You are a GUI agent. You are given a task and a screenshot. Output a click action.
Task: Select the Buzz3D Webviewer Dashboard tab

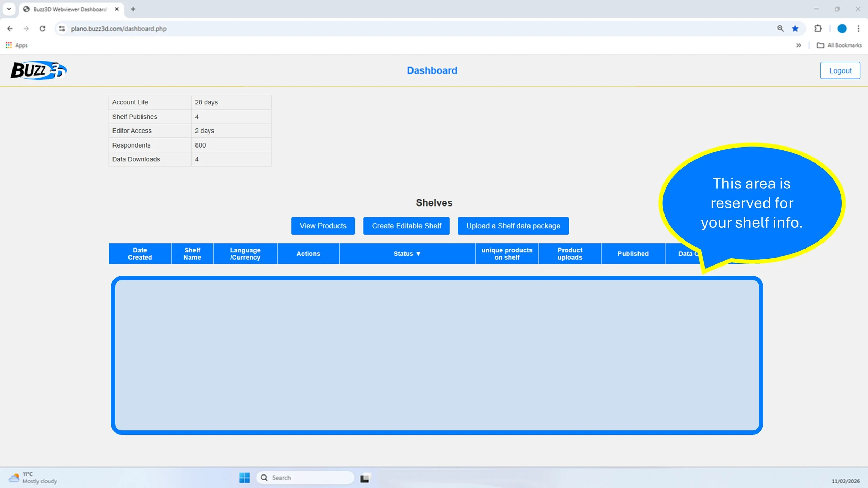coord(69,9)
